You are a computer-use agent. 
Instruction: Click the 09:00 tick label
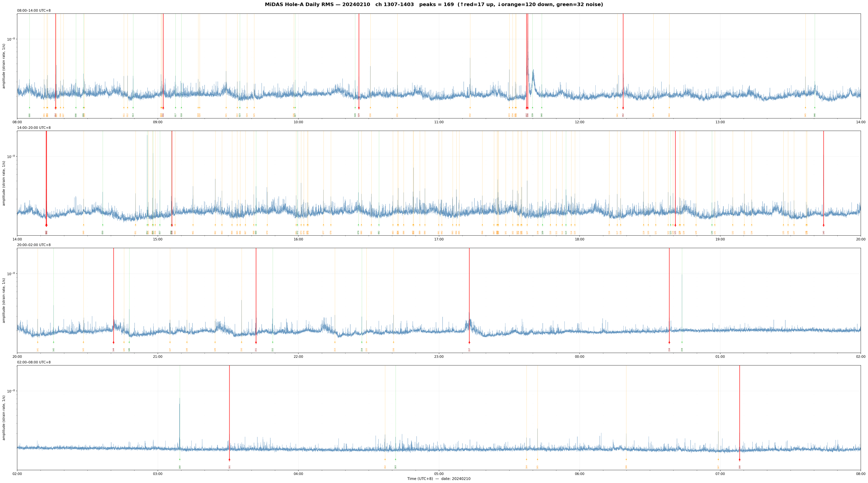pos(158,122)
